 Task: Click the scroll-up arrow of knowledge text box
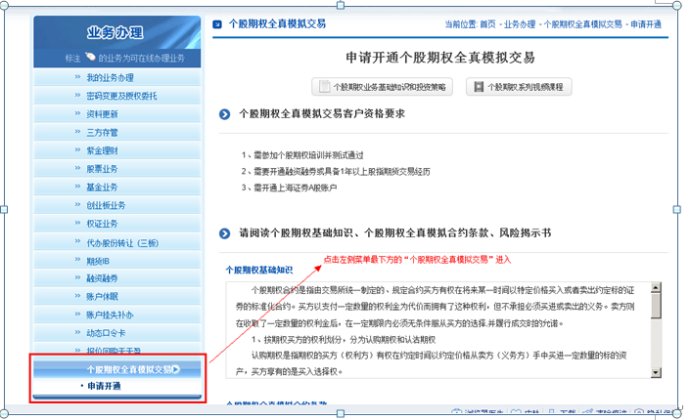pyautogui.click(x=656, y=288)
